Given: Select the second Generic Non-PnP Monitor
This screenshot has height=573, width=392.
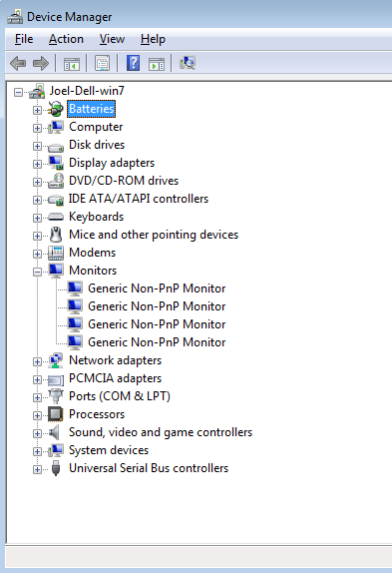Looking at the screenshot, I should [x=157, y=306].
